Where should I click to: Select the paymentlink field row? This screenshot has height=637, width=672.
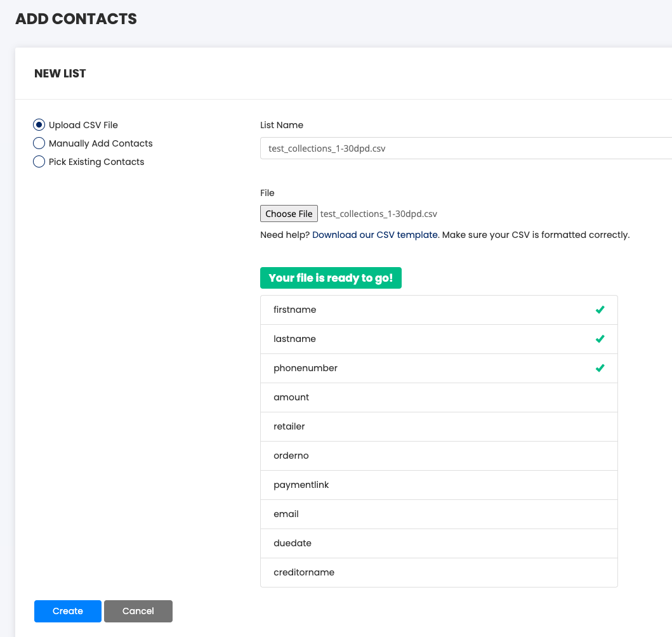(438, 485)
